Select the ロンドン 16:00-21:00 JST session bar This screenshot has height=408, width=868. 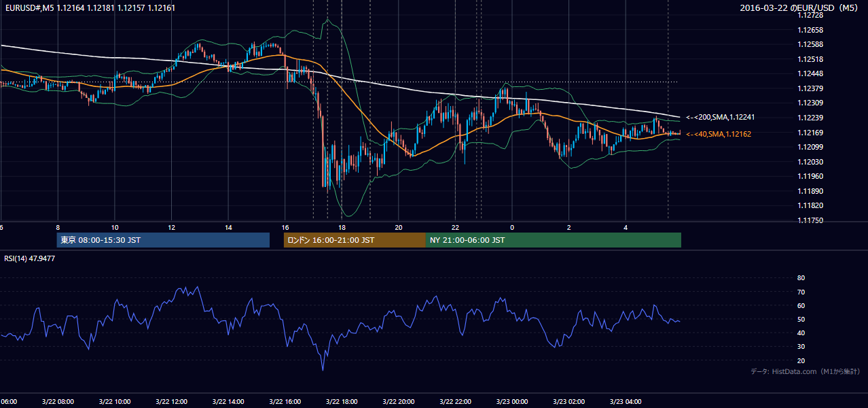[355, 240]
